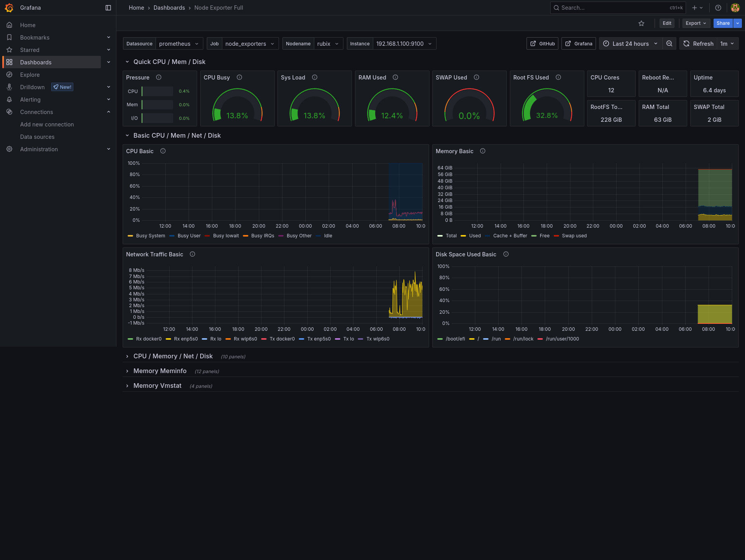Click the Edit dashboard button

667,23
